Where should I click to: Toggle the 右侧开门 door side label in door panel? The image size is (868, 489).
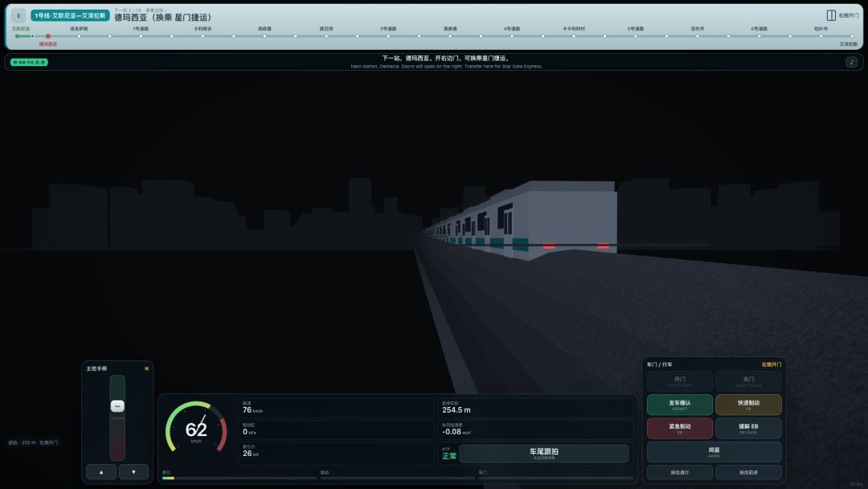(771, 364)
